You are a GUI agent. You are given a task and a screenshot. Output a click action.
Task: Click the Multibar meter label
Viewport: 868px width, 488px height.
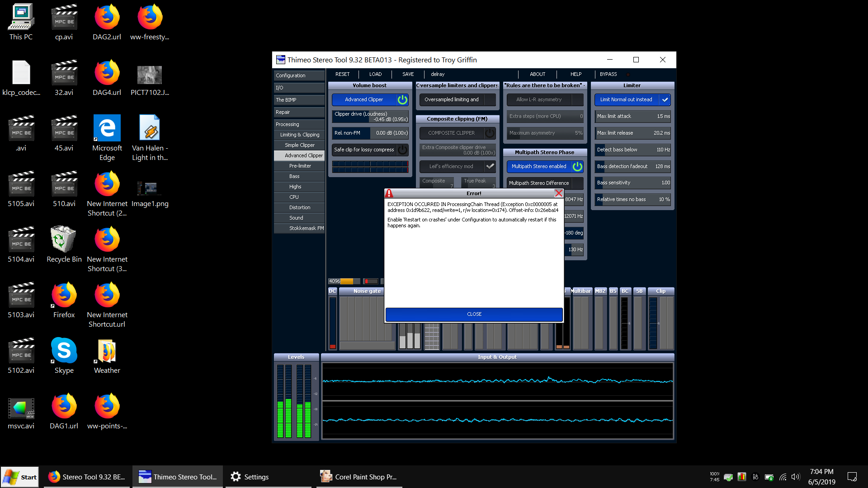point(581,291)
